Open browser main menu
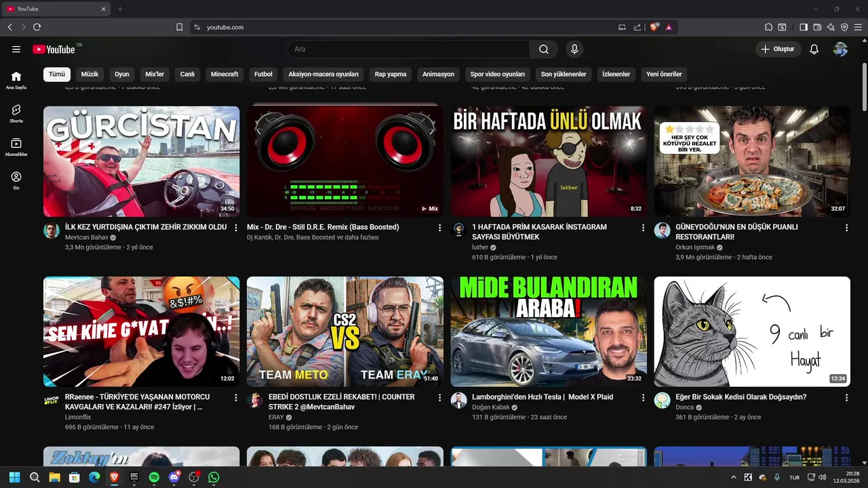Viewport: 868px width, 488px height. click(x=859, y=27)
